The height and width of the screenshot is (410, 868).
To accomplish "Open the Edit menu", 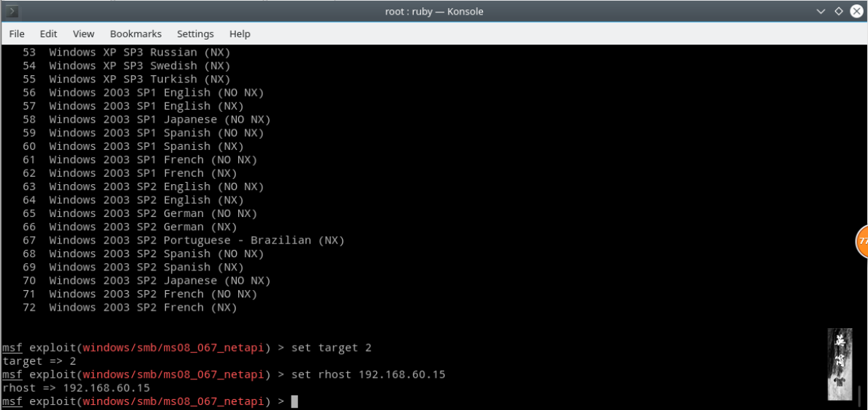I will coord(48,34).
